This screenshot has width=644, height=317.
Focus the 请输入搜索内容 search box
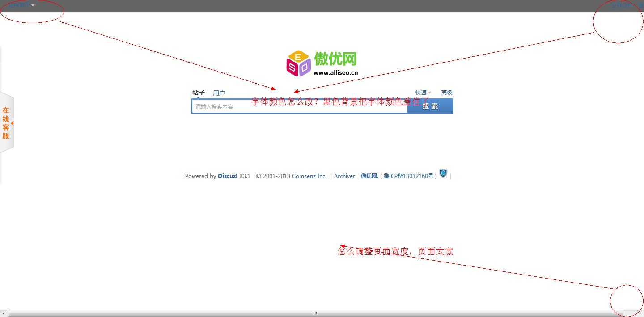pos(300,106)
